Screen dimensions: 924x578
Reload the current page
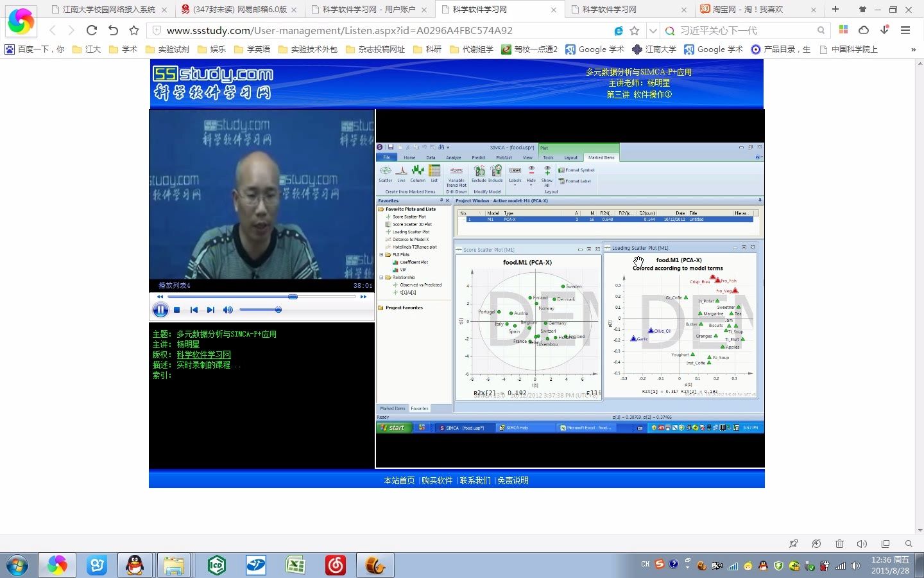point(92,30)
